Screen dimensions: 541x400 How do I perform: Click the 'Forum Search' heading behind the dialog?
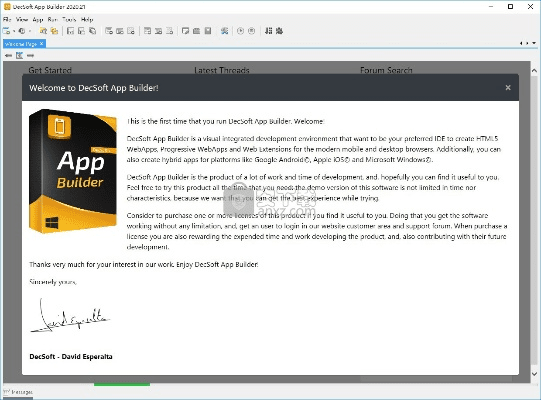click(x=386, y=70)
